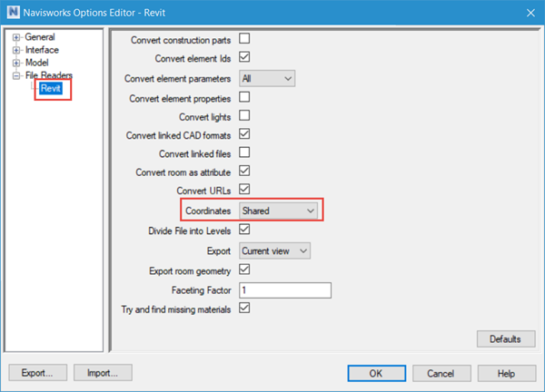
Task: Click the Convert element parameters label
Action: (x=177, y=79)
